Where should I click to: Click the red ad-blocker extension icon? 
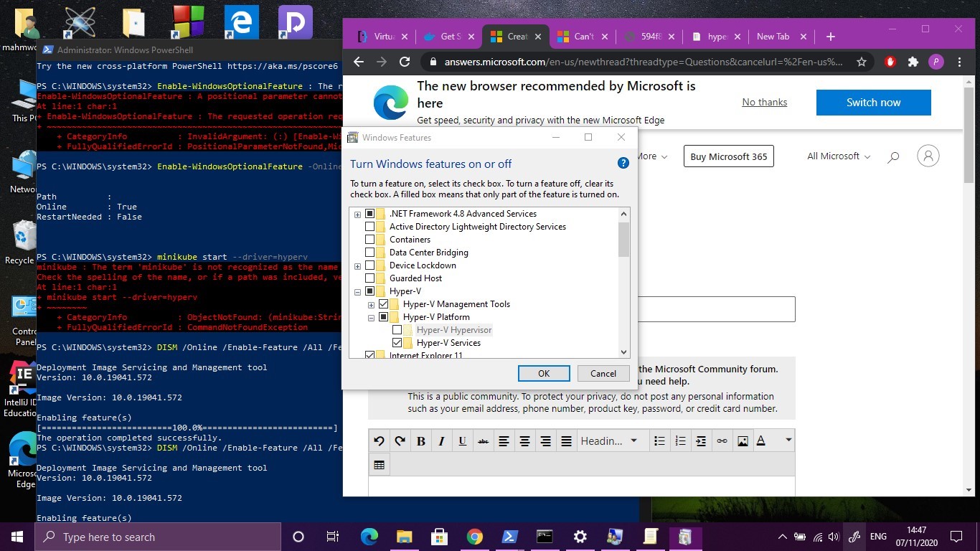click(890, 62)
